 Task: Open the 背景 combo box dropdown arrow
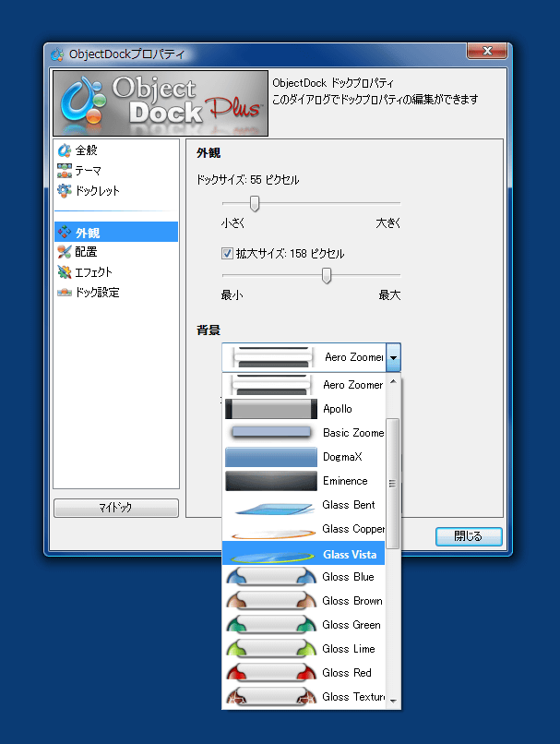[x=393, y=357]
